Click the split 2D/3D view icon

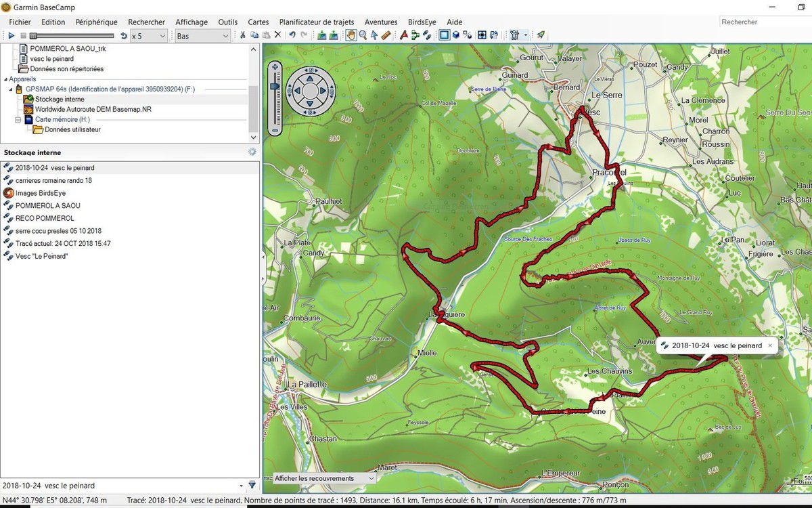point(468,35)
